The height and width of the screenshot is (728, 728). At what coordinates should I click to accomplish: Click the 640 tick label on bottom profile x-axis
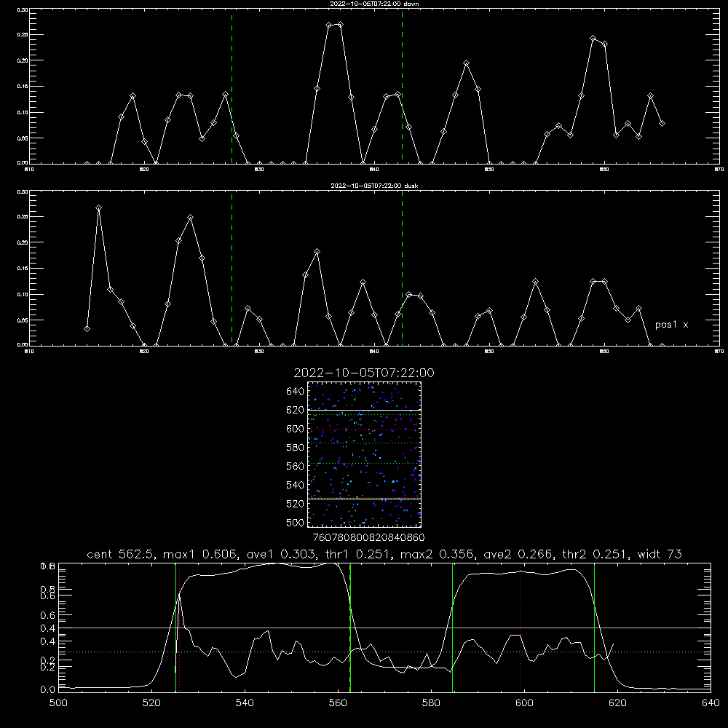tap(711, 703)
